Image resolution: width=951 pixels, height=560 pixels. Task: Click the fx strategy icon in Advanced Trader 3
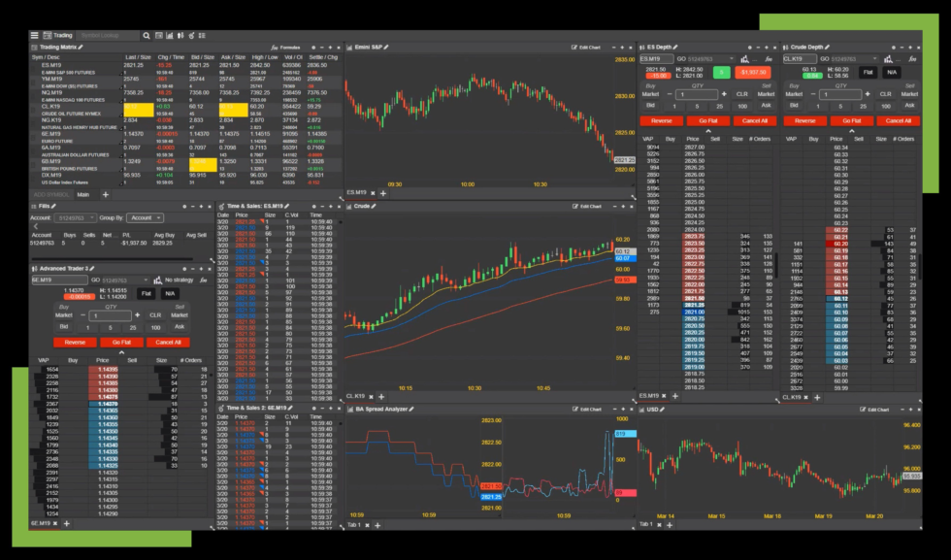(x=202, y=280)
